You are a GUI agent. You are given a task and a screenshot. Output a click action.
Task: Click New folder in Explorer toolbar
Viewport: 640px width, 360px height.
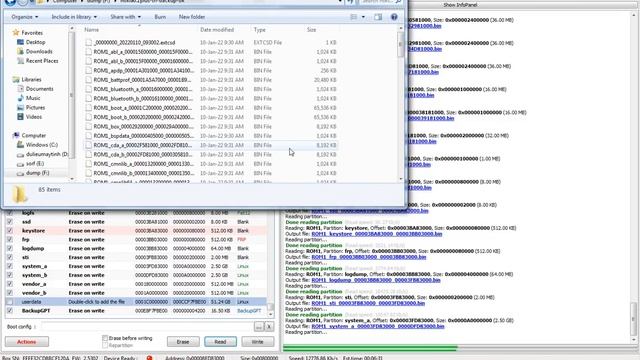(192, 17)
